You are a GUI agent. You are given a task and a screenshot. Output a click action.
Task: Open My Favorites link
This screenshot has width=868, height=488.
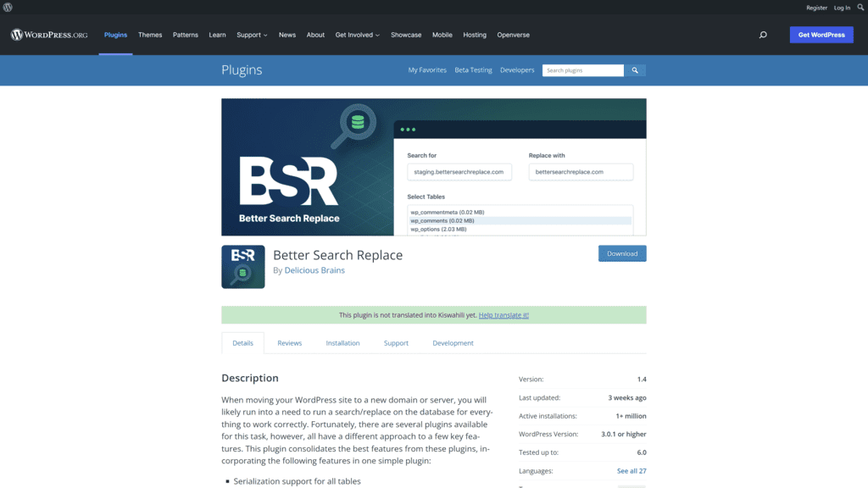point(427,70)
